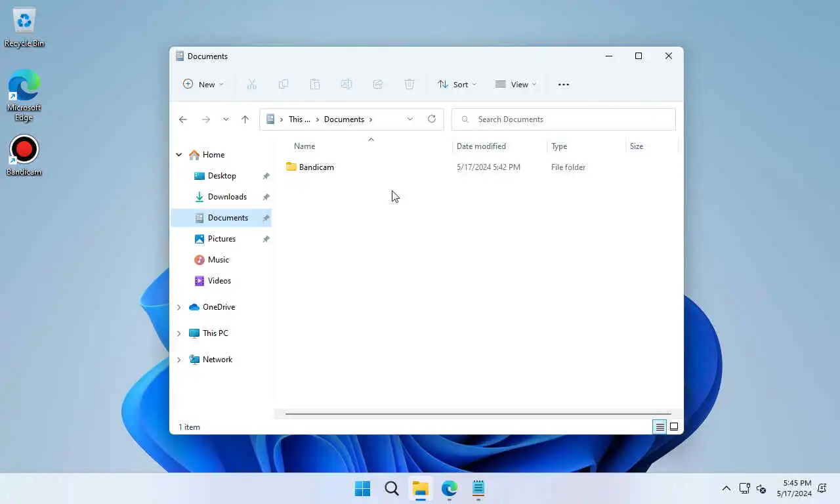Refresh the Documents folder view
840x504 pixels.
[432, 119]
